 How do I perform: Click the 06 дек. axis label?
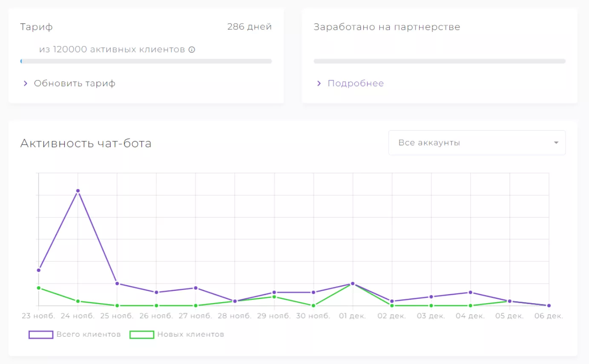pos(549,316)
